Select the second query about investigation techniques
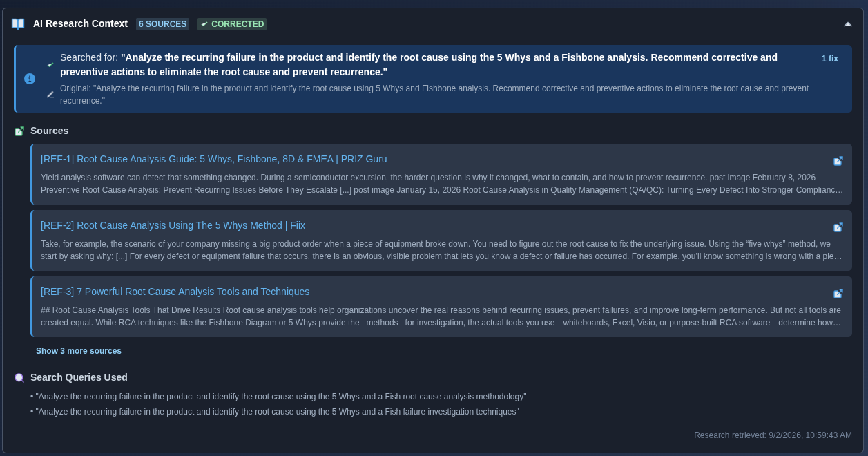868x456 pixels. pos(275,412)
